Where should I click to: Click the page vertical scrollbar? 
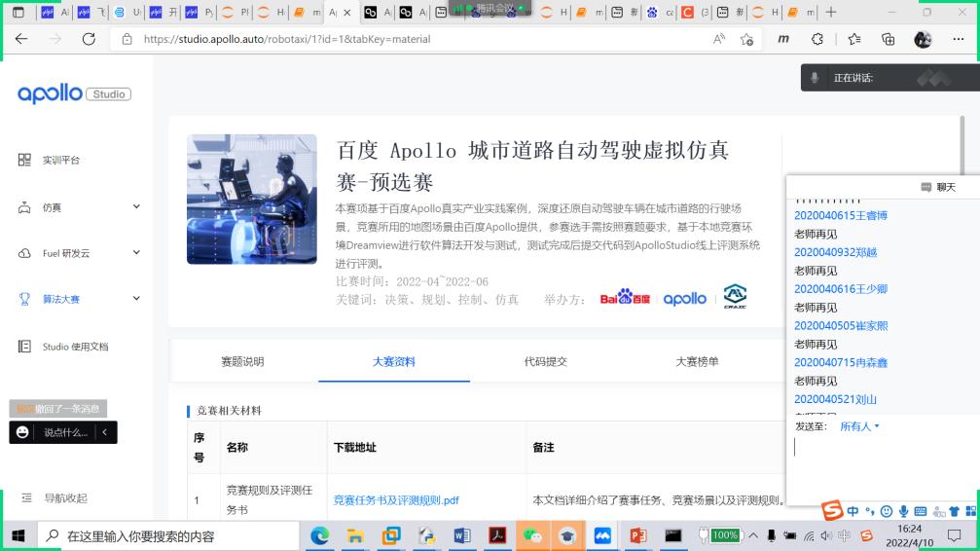pyautogui.click(x=962, y=145)
